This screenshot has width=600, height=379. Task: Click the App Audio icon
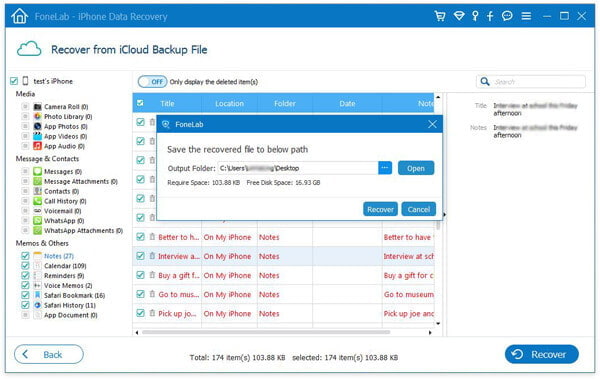(x=38, y=146)
